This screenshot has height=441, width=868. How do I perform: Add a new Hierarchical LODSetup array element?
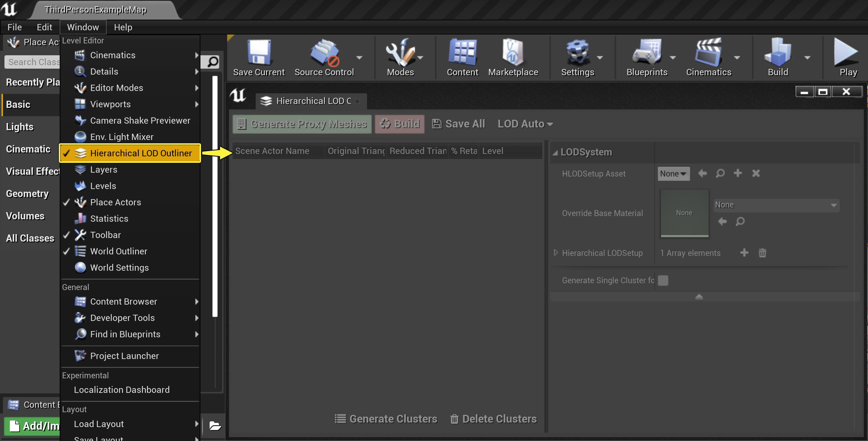pyautogui.click(x=744, y=253)
